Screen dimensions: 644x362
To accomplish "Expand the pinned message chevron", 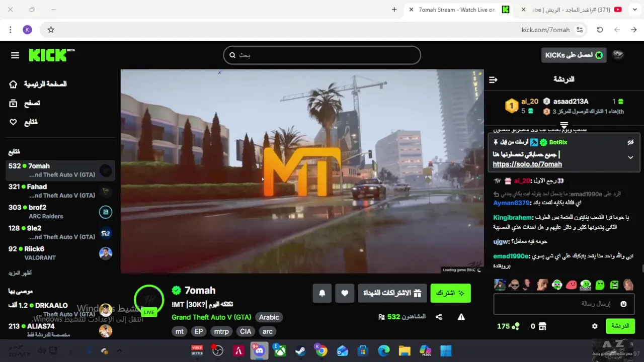I will [630, 157].
